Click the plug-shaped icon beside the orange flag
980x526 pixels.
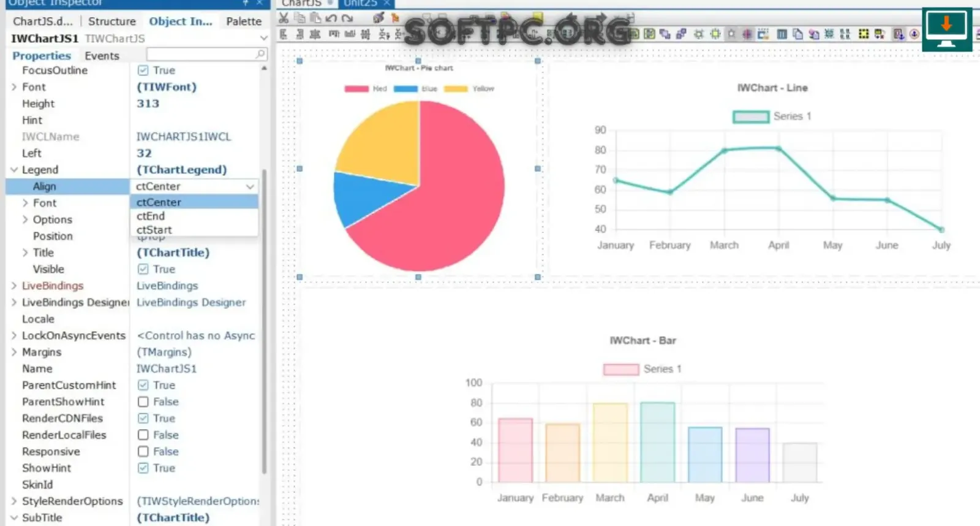(x=379, y=18)
